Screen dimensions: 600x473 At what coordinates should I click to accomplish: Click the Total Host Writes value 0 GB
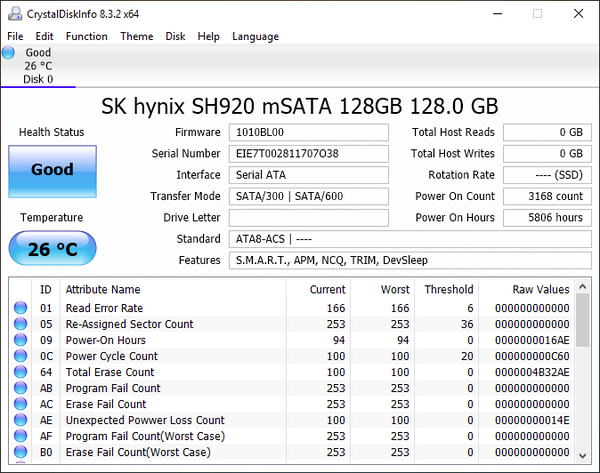[547, 154]
